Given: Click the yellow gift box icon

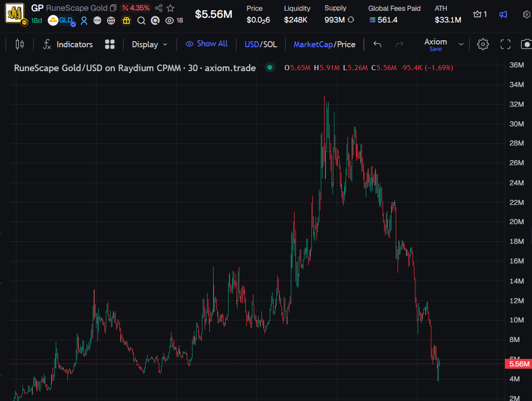Looking at the screenshot, I should click(126, 21).
